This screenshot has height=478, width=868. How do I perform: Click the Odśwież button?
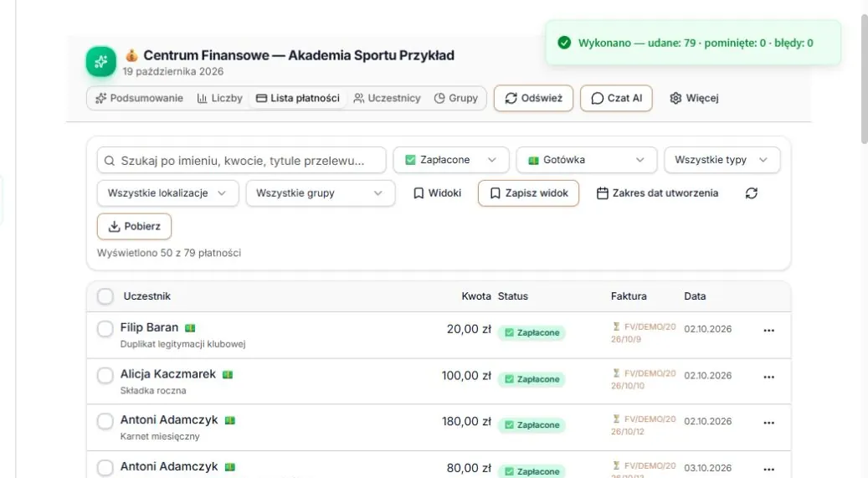click(534, 98)
